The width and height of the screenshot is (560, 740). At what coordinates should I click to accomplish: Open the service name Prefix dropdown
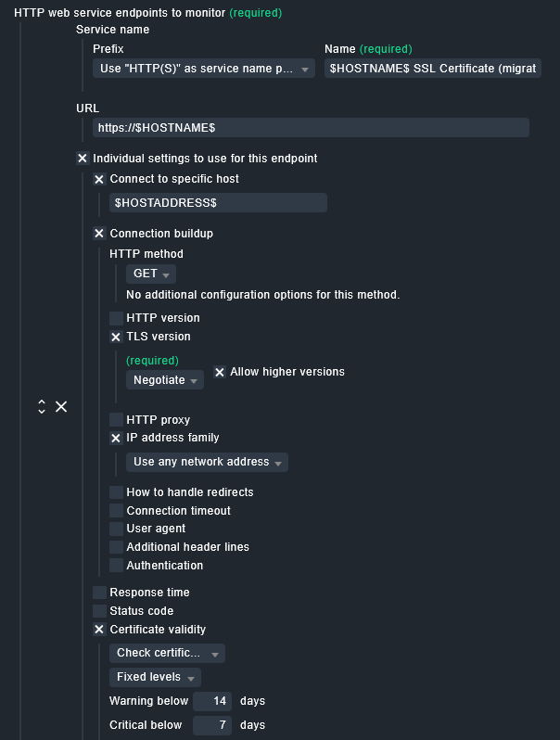pyautogui.click(x=204, y=69)
